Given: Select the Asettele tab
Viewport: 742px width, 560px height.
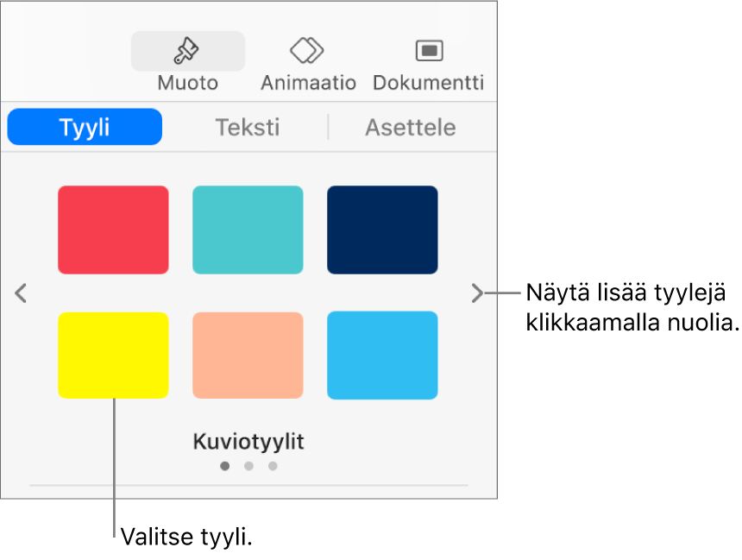Looking at the screenshot, I should [x=410, y=128].
